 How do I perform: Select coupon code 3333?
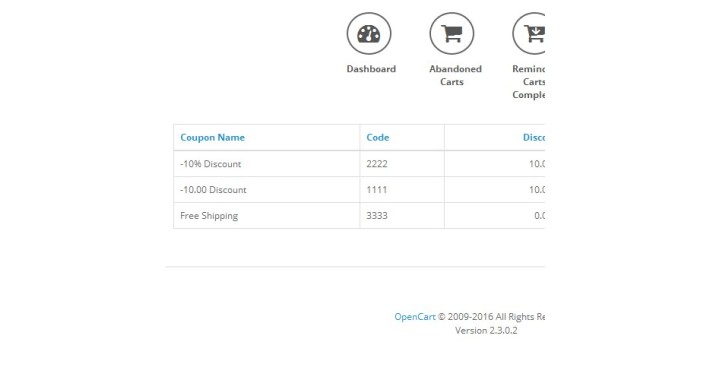point(377,216)
